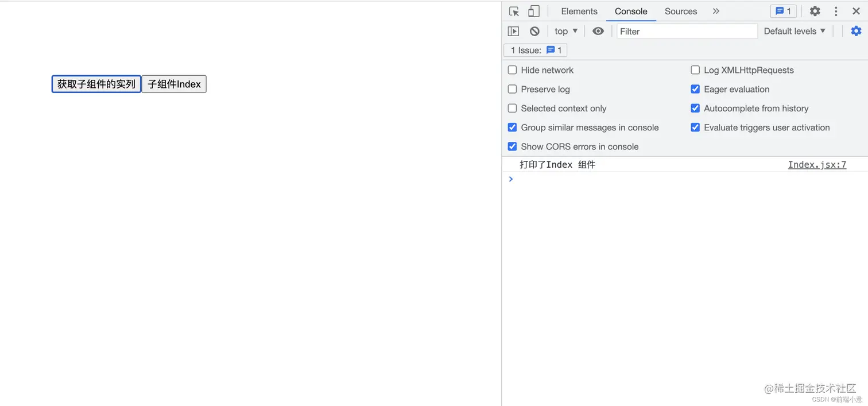Enable Selected context only checkbox
The image size is (868, 406).
[x=512, y=109]
